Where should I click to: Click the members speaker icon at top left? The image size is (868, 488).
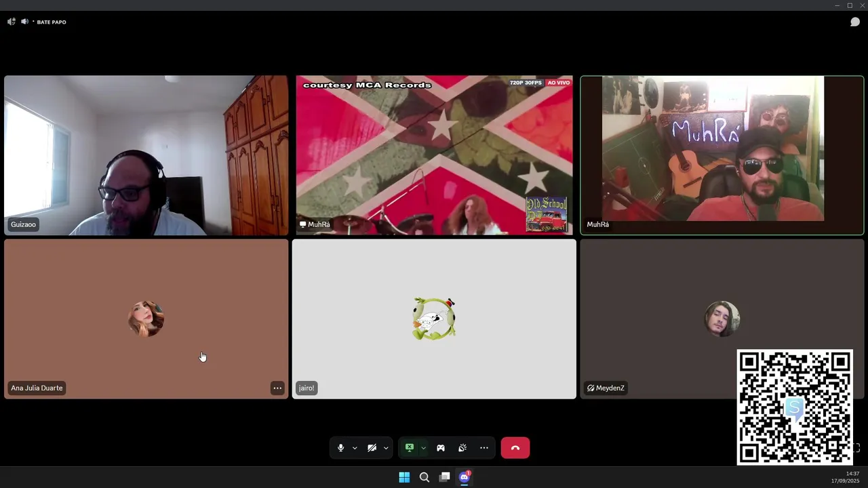(11, 22)
